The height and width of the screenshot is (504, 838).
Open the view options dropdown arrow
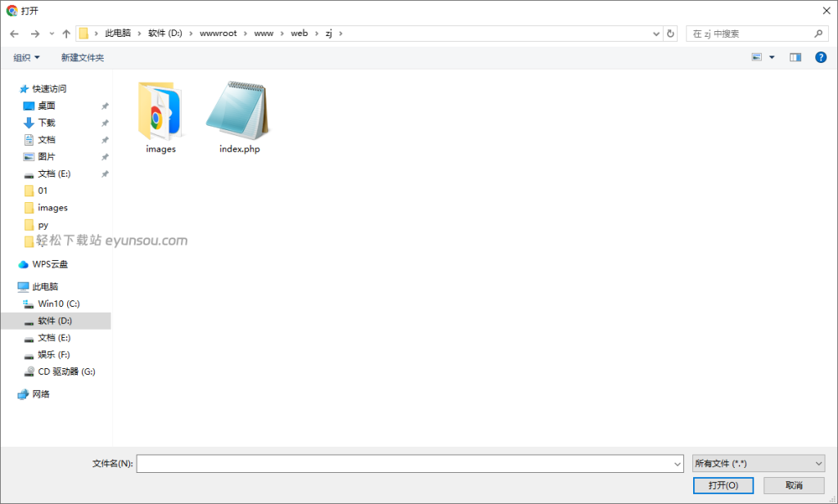[772, 57]
